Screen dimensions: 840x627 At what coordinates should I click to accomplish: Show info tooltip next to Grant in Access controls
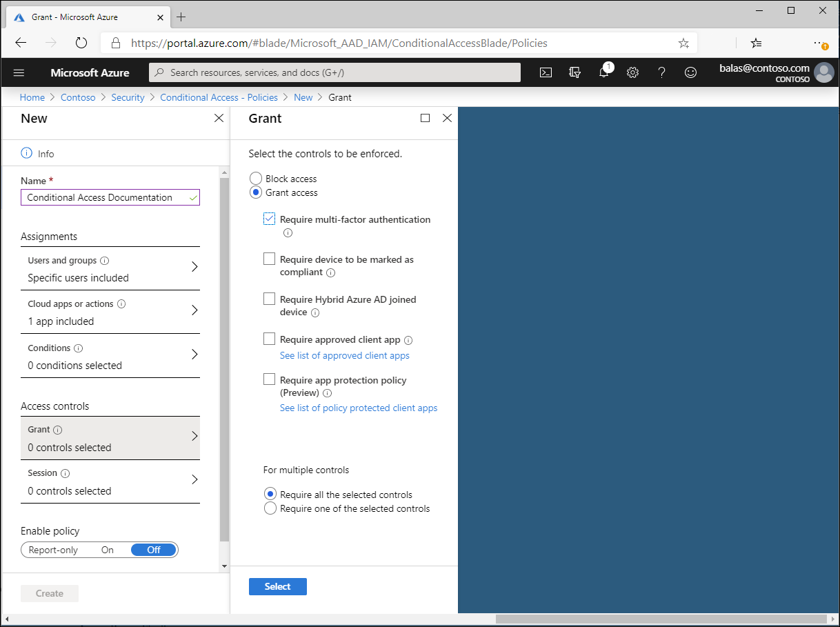[x=58, y=430]
